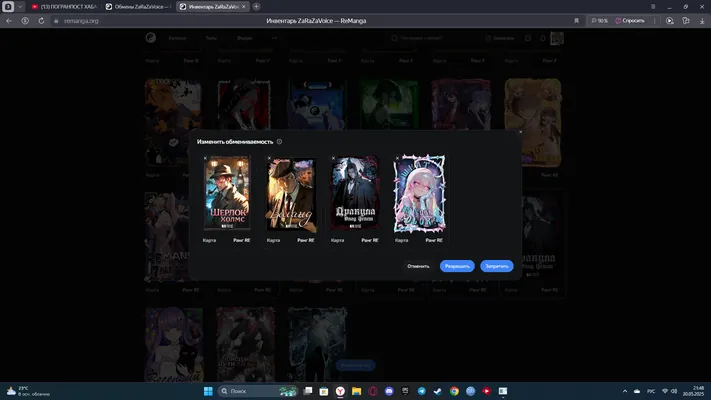The image size is (711, 400).
Task: Open Telegram from the taskbar
Action: pos(422,391)
